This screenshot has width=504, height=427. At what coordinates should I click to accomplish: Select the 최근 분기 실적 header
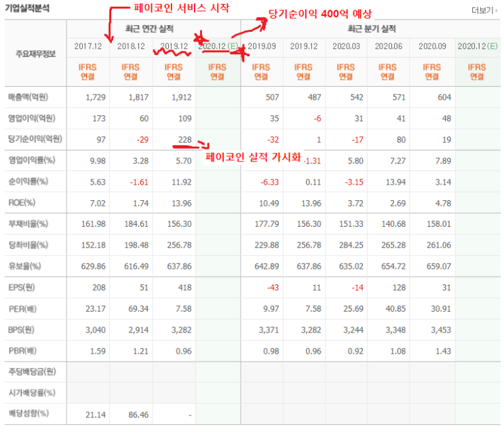point(372,29)
